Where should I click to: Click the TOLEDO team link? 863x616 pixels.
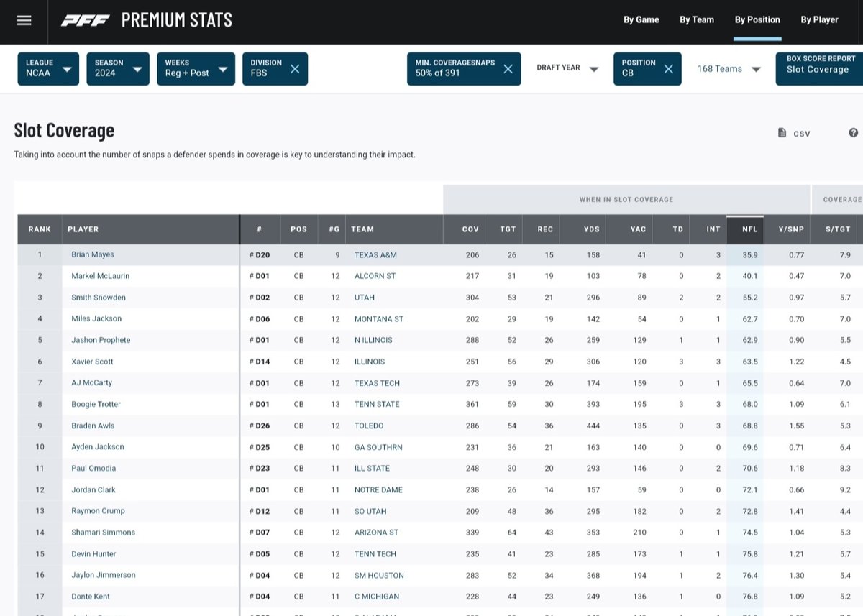click(x=369, y=426)
